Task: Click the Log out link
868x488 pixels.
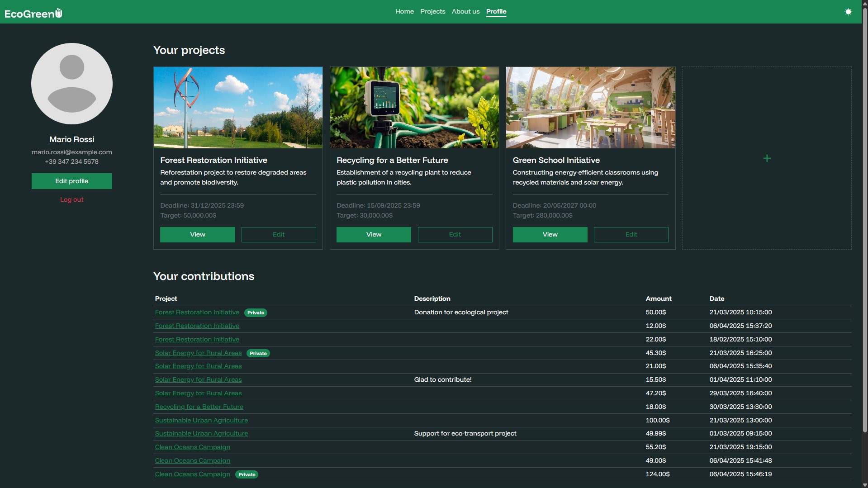Action: point(72,199)
